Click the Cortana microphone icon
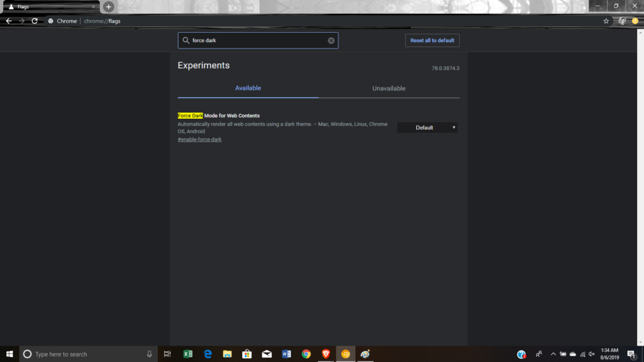The height and width of the screenshot is (362, 644). click(150, 354)
